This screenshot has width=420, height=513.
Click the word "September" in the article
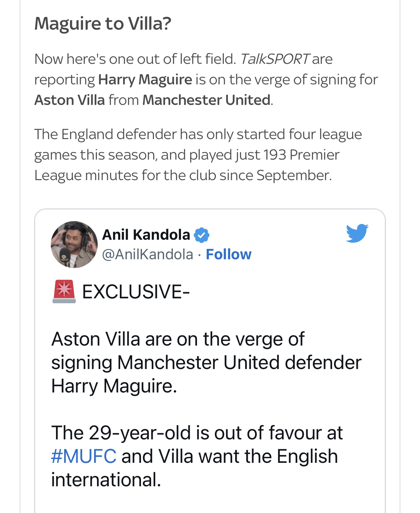pos(293,175)
